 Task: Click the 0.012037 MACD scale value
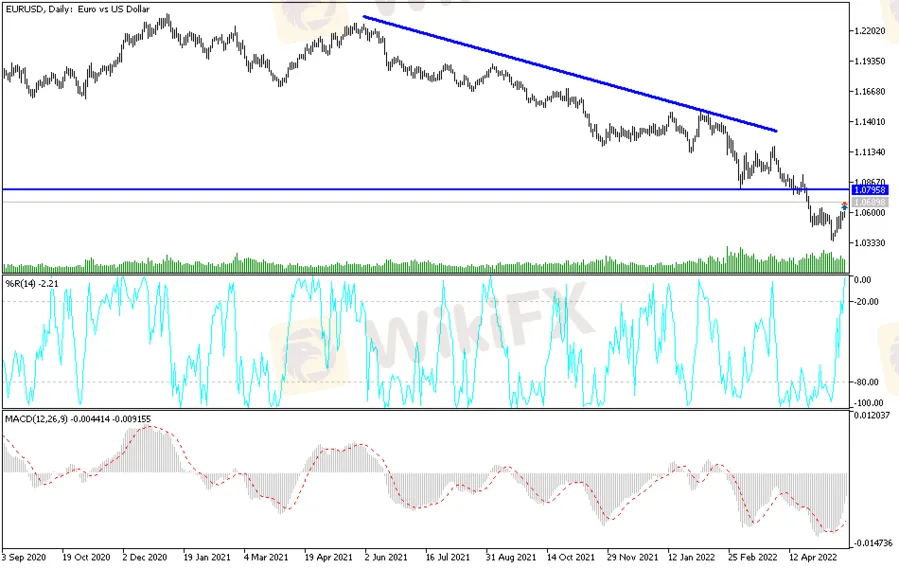click(x=871, y=415)
